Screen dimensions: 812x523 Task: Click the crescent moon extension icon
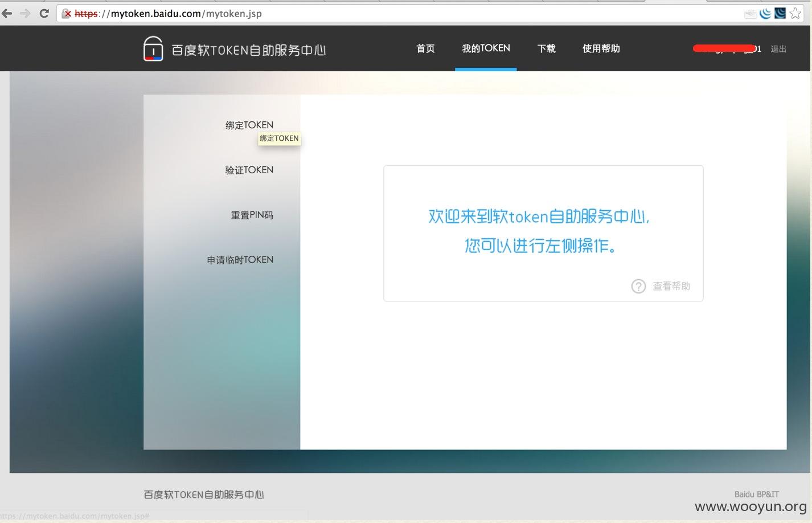point(765,13)
